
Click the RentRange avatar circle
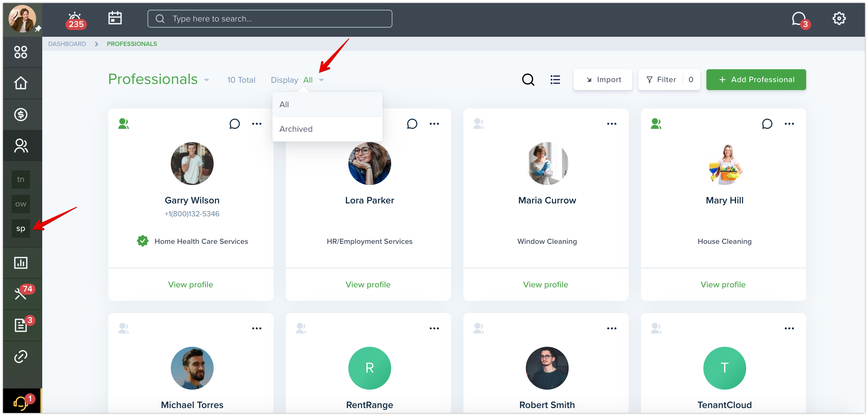pos(369,368)
